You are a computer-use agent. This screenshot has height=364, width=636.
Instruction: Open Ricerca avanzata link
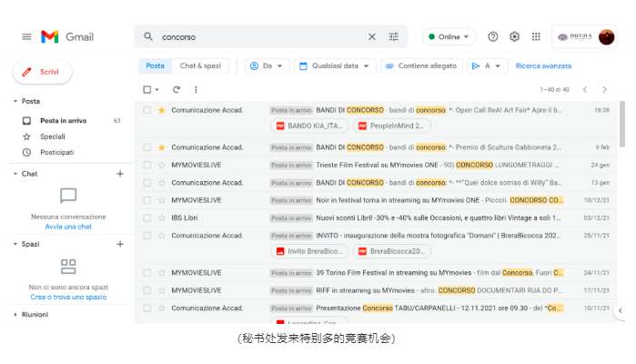[543, 66]
